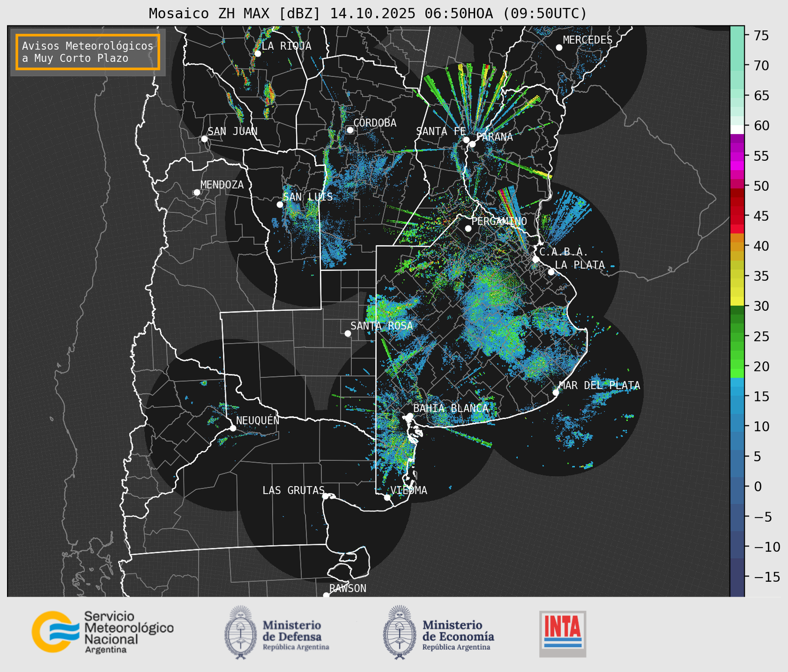Click the red INTA logo
The height and width of the screenshot is (672, 788).
pyautogui.click(x=563, y=634)
